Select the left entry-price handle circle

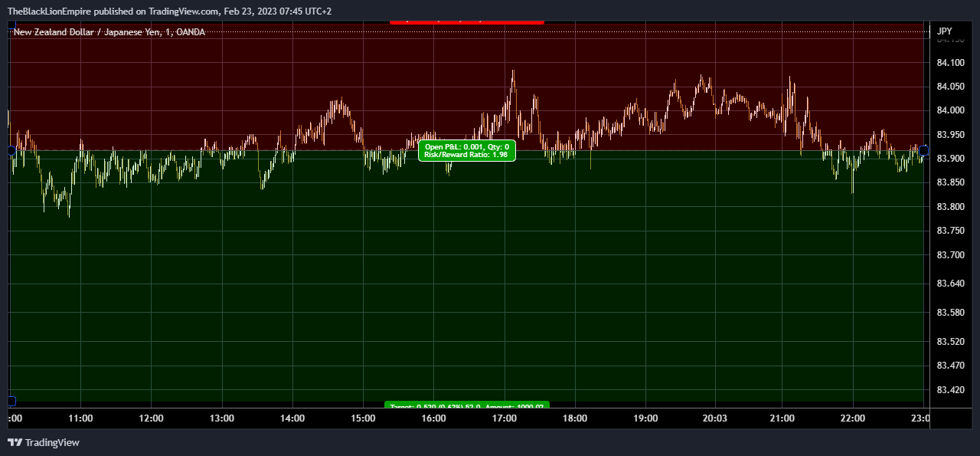(11, 151)
